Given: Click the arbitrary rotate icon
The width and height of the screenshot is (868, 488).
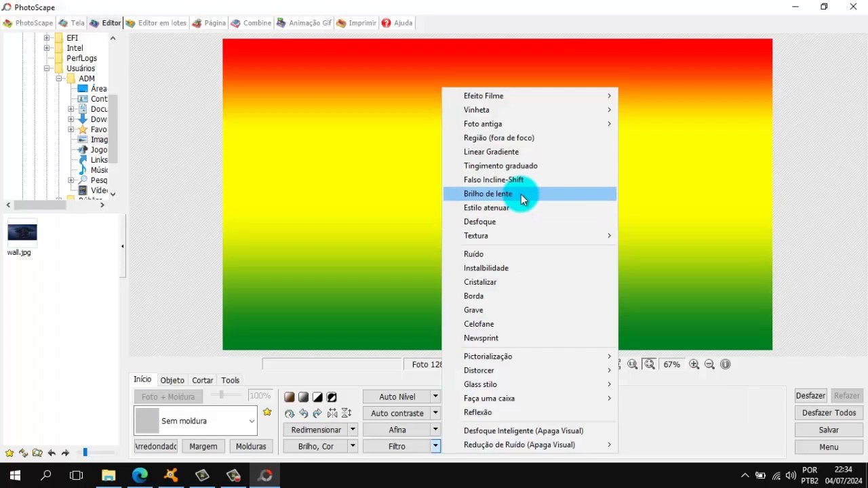Looking at the screenshot, I should (290, 413).
